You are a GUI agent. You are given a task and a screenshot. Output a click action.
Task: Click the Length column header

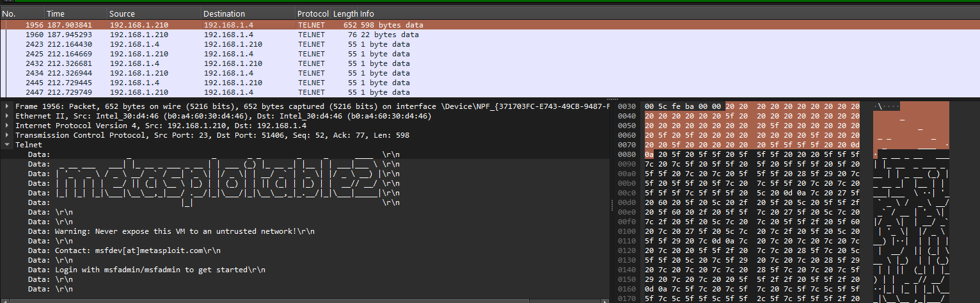click(345, 13)
